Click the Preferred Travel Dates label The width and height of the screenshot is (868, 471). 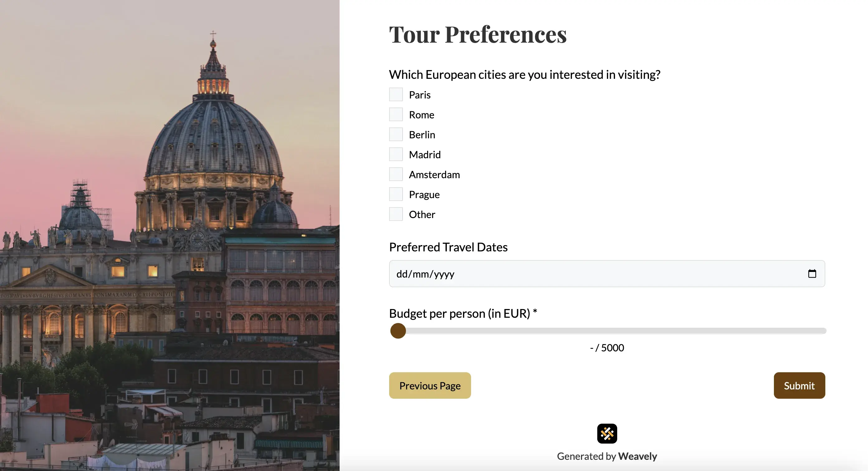tap(448, 247)
